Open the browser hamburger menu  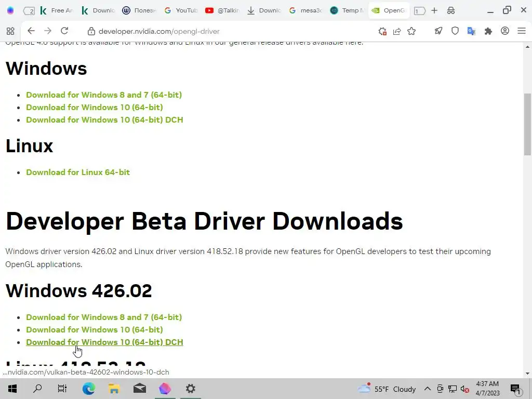coord(522,31)
